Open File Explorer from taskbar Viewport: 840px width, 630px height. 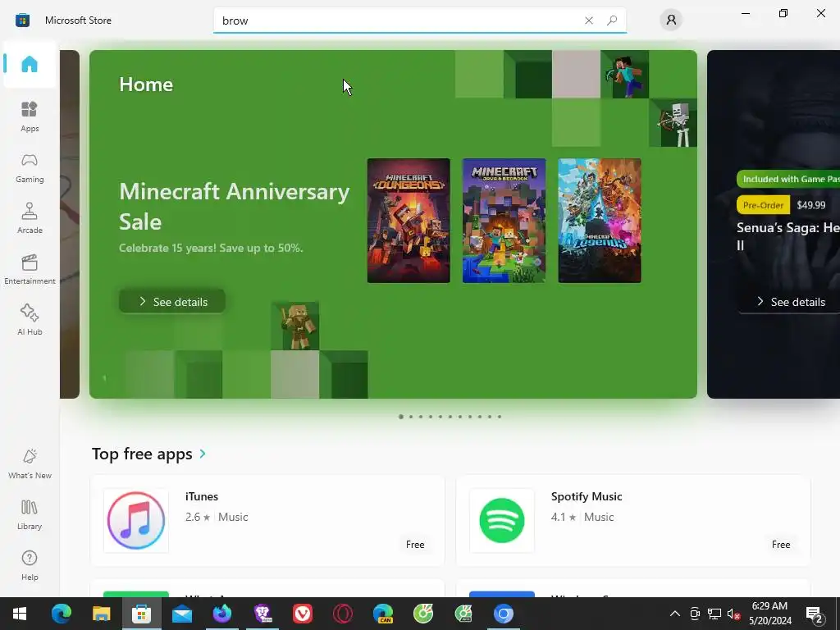[x=101, y=614]
